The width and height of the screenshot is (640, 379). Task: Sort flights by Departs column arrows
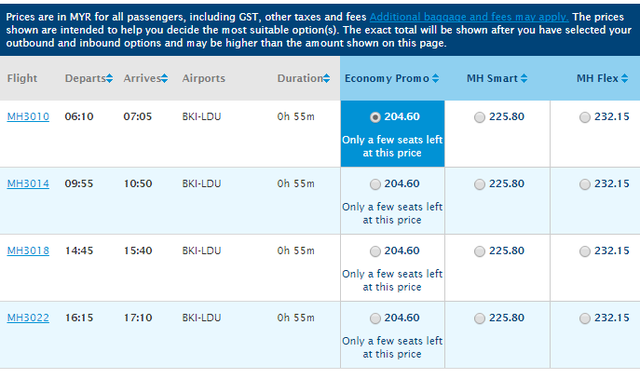(109, 78)
